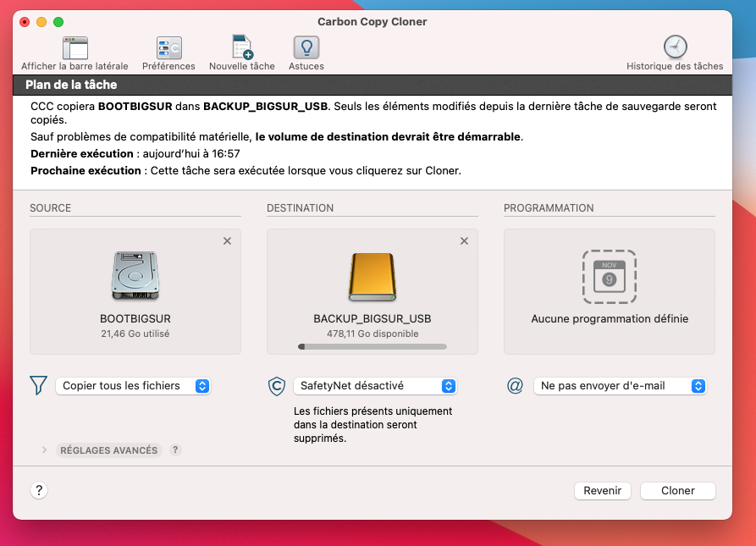The width and height of the screenshot is (756, 546).
Task: Click the calendar programmation icon
Action: tap(610, 277)
